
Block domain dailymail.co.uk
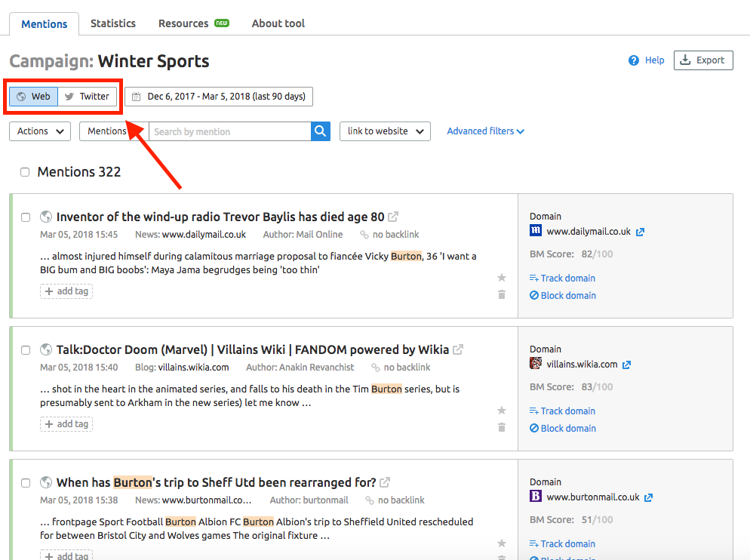click(563, 295)
